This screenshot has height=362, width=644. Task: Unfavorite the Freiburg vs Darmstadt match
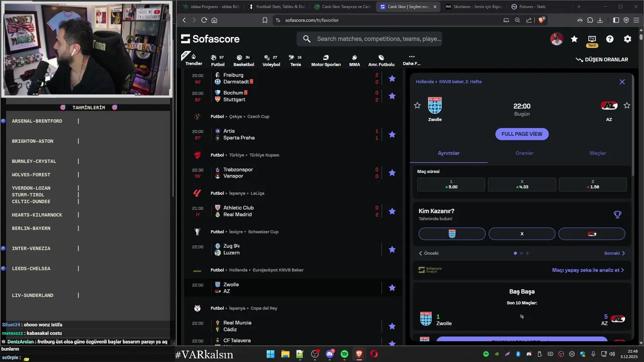click(x=392, y=78)
